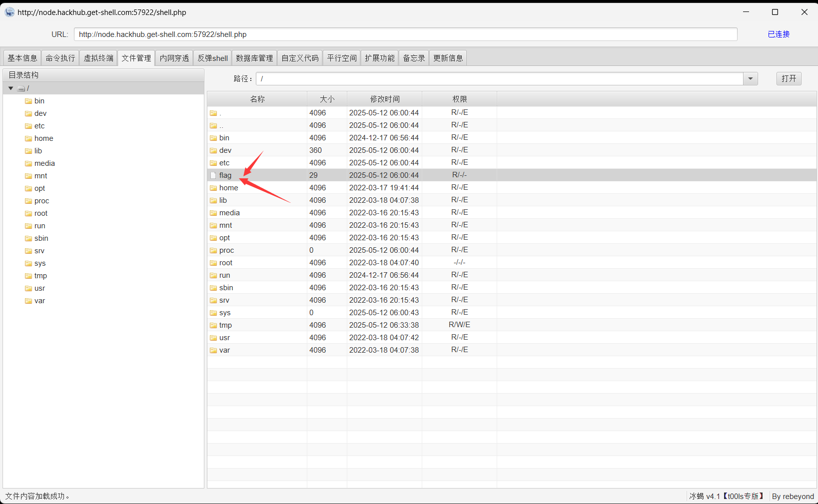The image size is (818, 504).
Task: Click the var folder icon in file list
Action: [213, 350]
